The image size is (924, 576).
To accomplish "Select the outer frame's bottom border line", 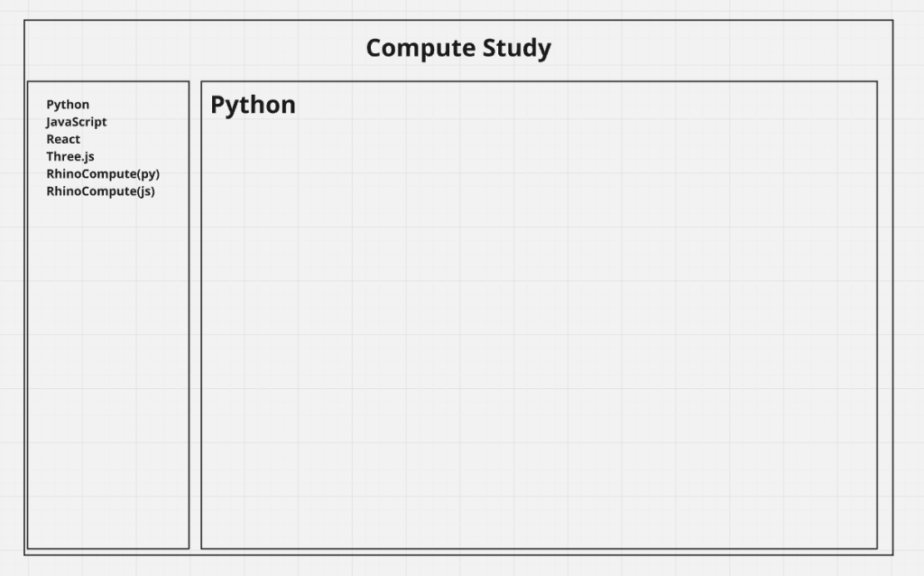I will click(458, 554).
